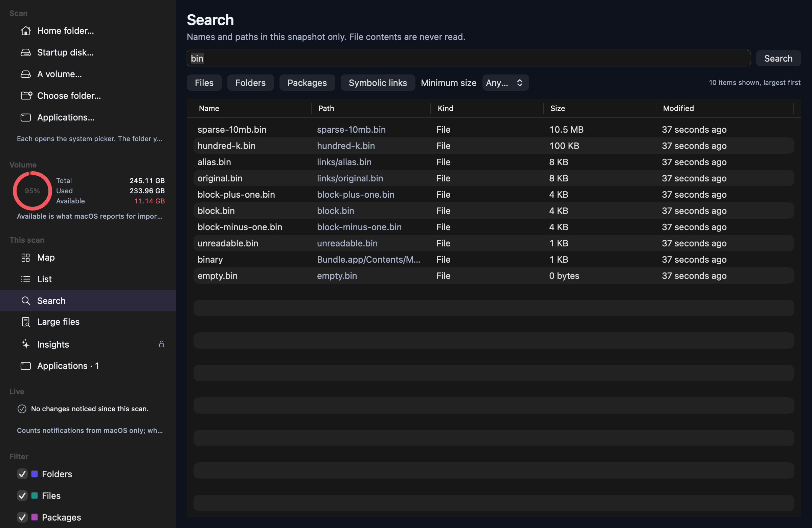The height and width of the screenshot is (528, 812).
Task: Click the Applications · 1 window icon
Action: [x=26, y=366]
